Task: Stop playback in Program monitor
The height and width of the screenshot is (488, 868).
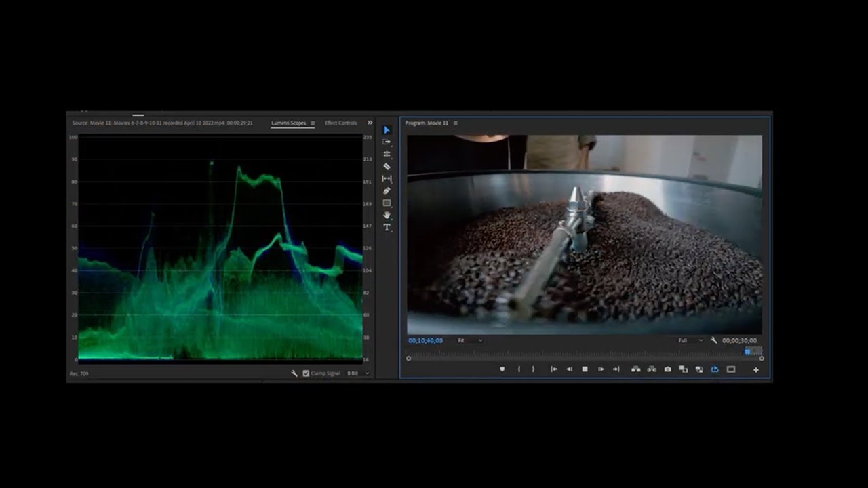Action: (585, 369)
